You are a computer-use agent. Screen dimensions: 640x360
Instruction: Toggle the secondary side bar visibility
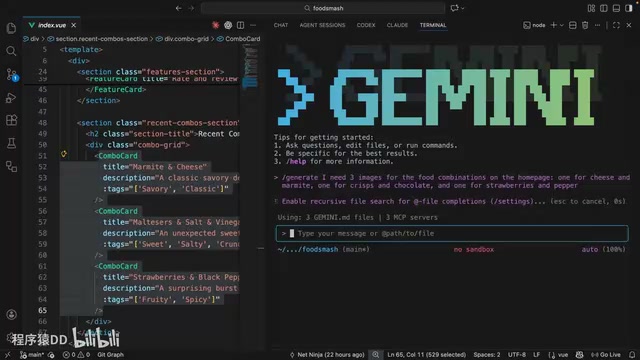point(629,8)
